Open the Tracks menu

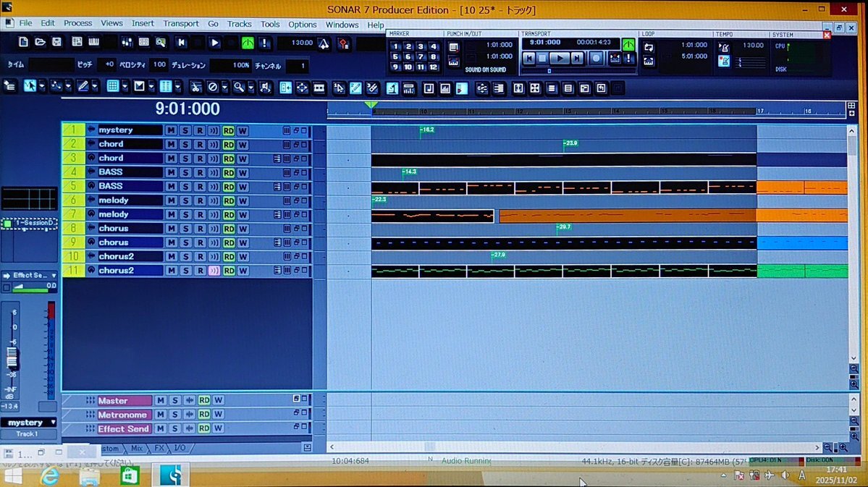click(239, 24)
